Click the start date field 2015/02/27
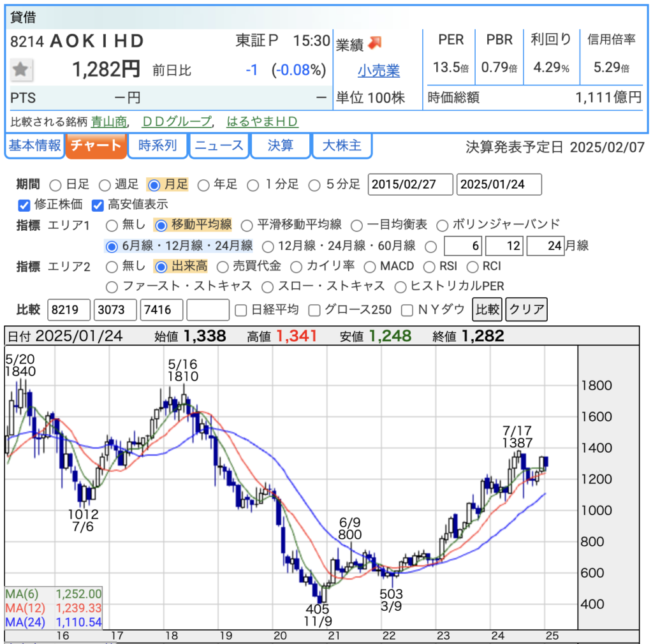 pos(410,185)
